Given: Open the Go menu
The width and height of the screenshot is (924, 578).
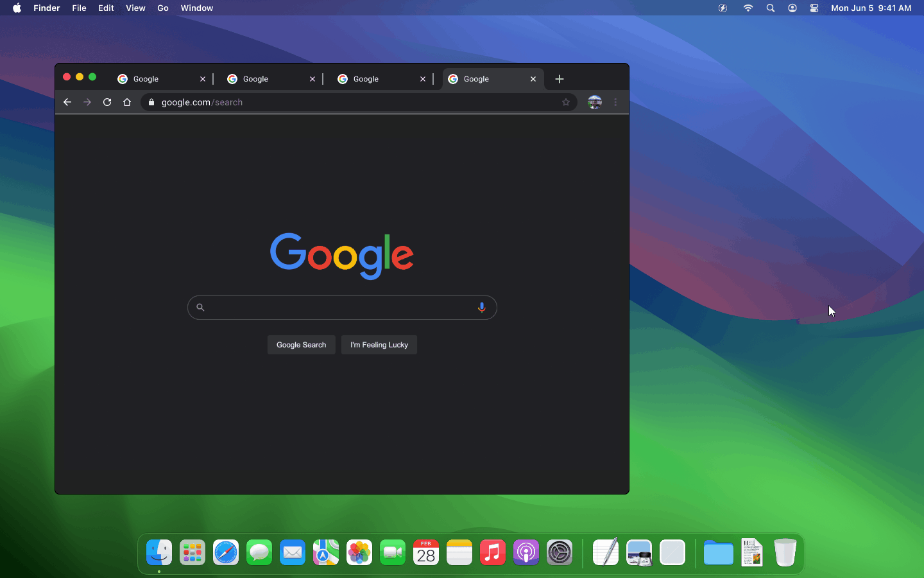Looking at the screenshot, I should pyautogui.click(x=163, y=8).
